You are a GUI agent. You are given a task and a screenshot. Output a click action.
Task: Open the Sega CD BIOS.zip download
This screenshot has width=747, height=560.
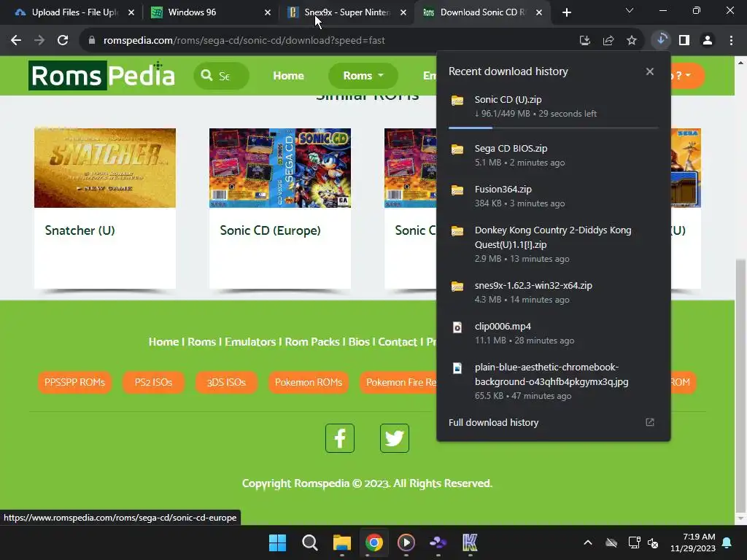point(553,155)
